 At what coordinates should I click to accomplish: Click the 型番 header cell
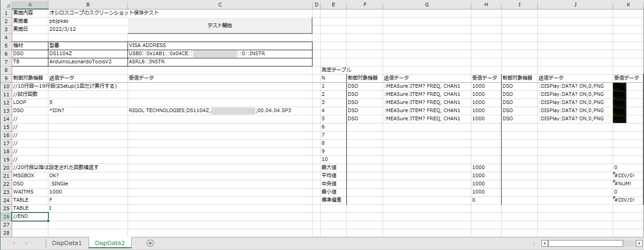click(x=88, y=46)
